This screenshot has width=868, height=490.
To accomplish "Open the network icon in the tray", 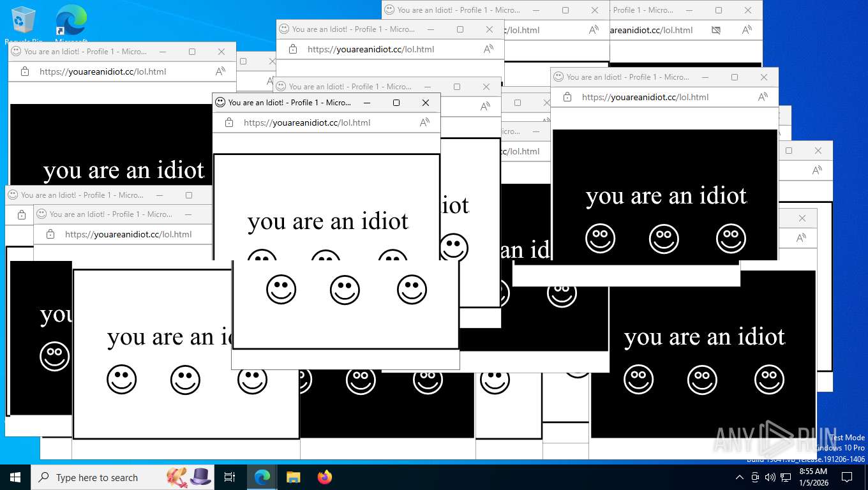I will pos(786,477).
